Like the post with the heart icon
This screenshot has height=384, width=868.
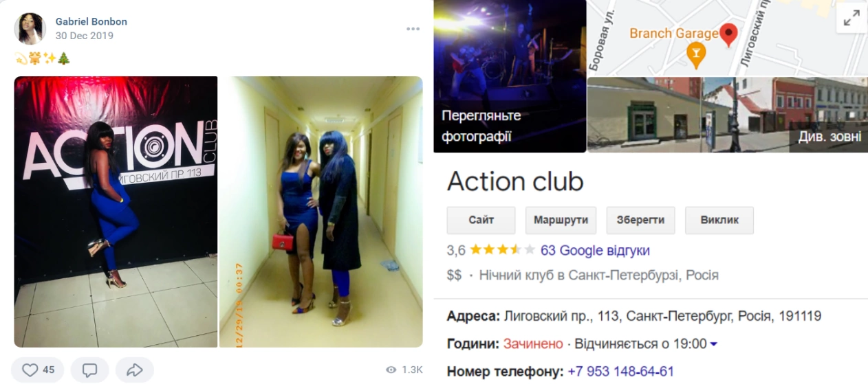[x=37, y=370]
